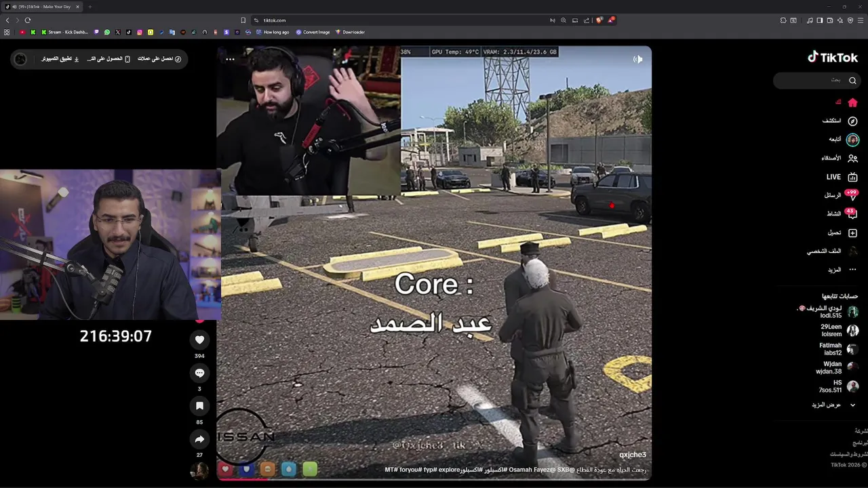Open lodi.515 followed account
868x488 pixels.
(827, 312)
